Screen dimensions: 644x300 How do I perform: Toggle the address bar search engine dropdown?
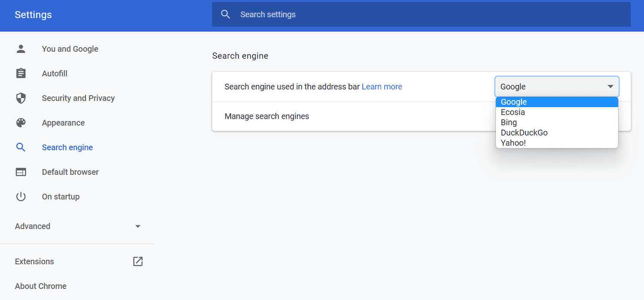(x=557, y=87)
